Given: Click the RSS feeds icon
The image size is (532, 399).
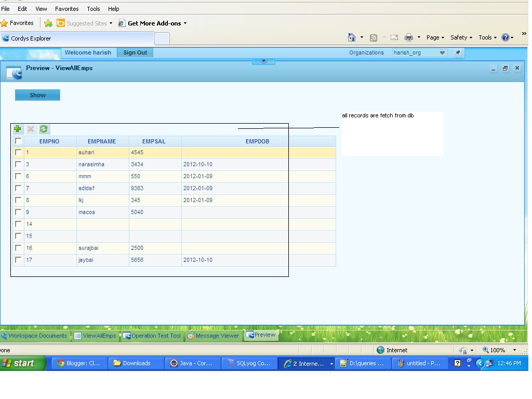Looking at the screenshot, I should pyautogui.click(x=374, y=37).
